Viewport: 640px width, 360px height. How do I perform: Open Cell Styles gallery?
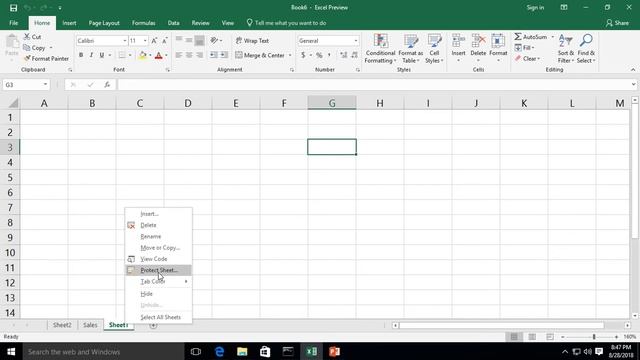(x=434, y=49)
